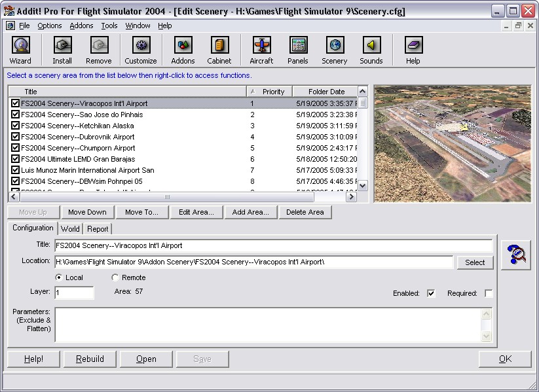Click the airport scenery preview image
This screenshot has height=392, width=539.
point(453,143)
